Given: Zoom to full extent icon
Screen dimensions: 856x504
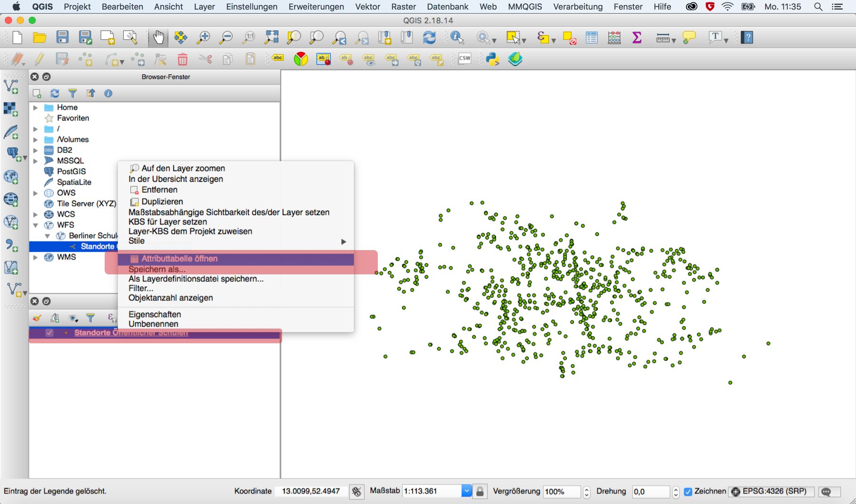Looking at the screenshot, I should [272, 38].
